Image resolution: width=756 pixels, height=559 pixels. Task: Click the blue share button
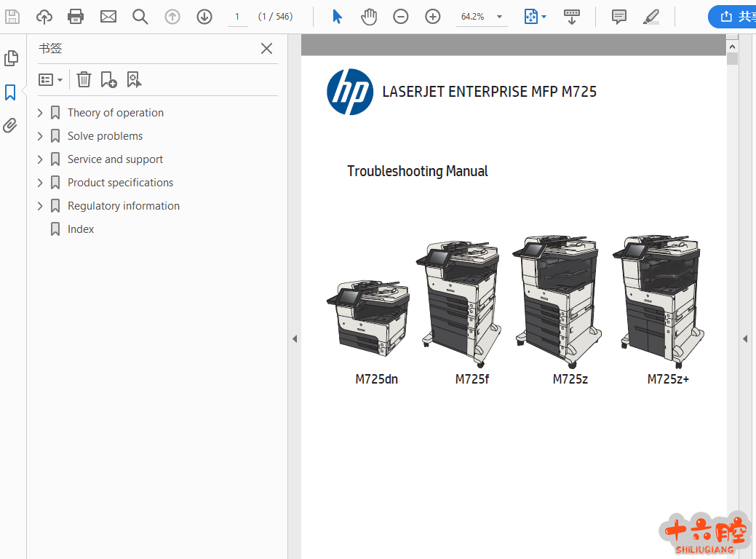point(733,16)
